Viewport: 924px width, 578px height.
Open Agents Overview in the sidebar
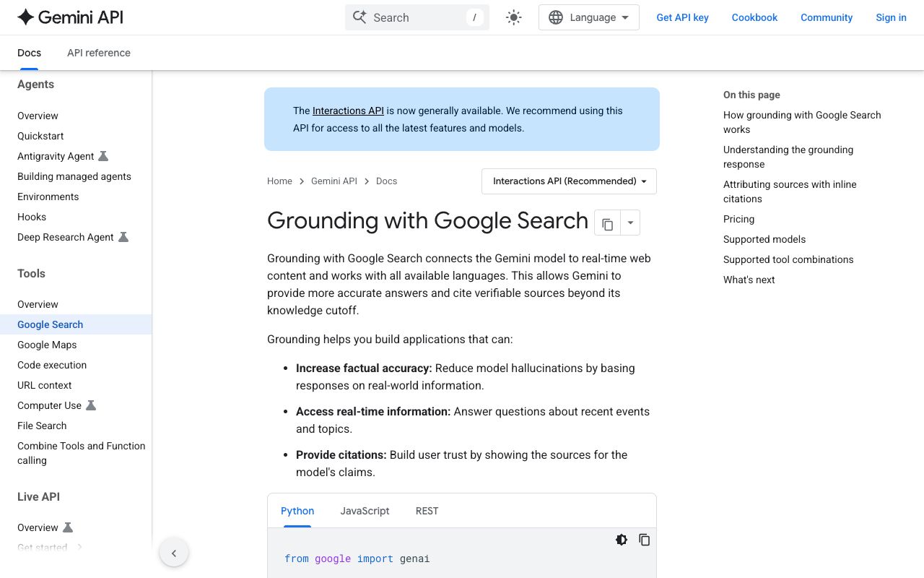pyautogui.click(x=38, y=116)
